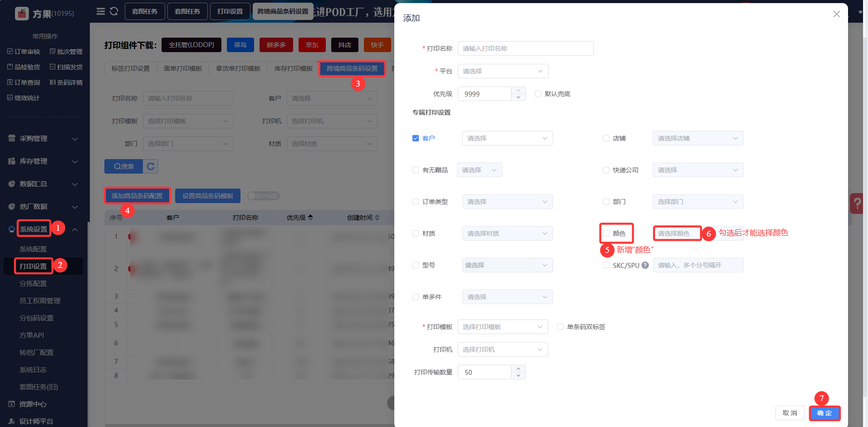Open the 请选择材质 dropdown in the dialog
This screenshot has height=427, width=868.
pyautogui.click(x=507, y=233)
